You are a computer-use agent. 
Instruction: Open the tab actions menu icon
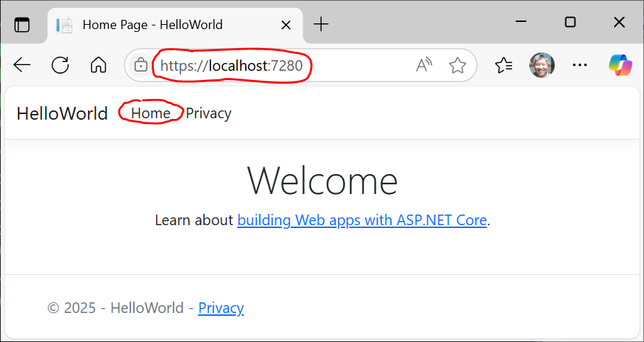click(x=22, y=25)
